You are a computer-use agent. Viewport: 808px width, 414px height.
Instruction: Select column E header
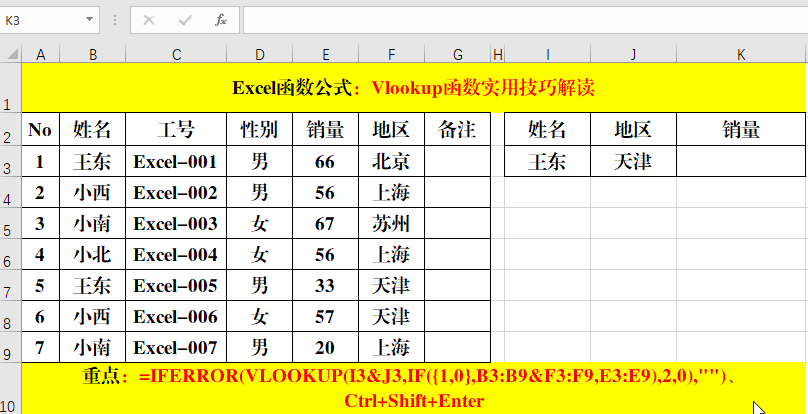[326, 55]
